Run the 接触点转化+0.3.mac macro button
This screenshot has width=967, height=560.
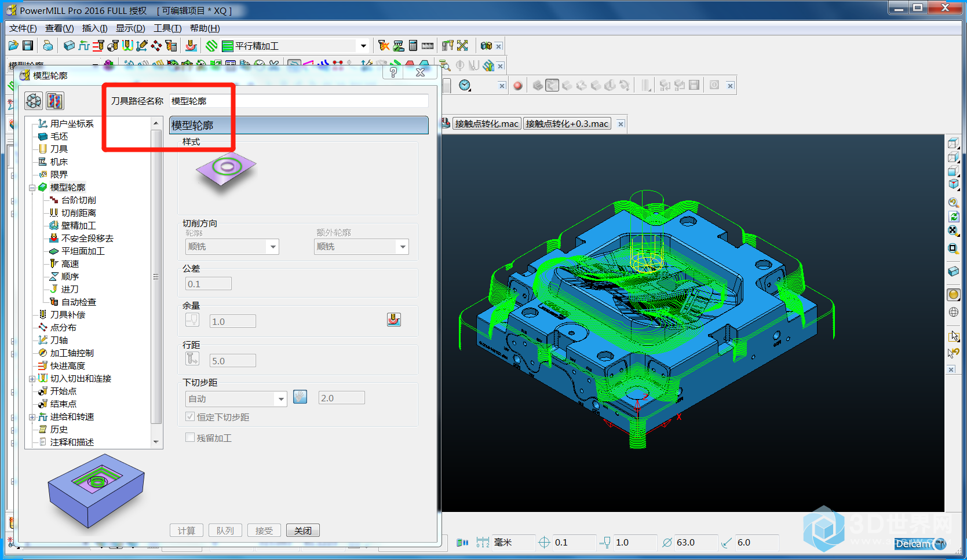[x=567, y=124]
